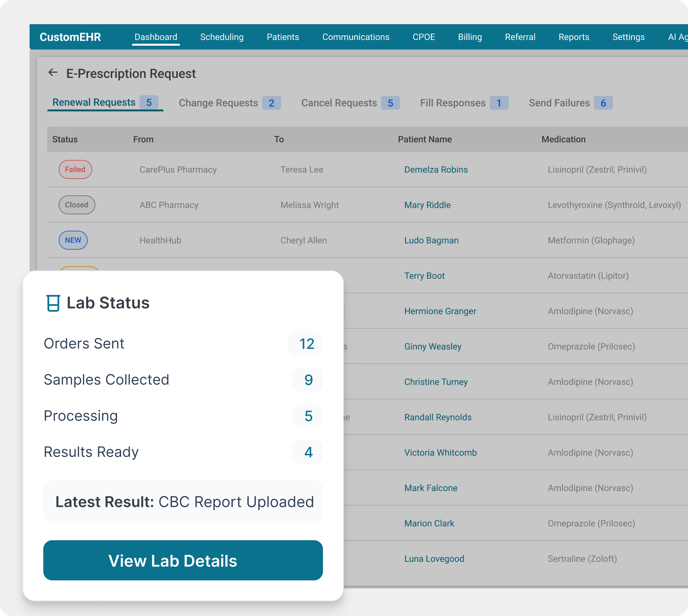Open Hermione Granger's patient record
This screenshot has width=688, height=616.
click(440, 311)
